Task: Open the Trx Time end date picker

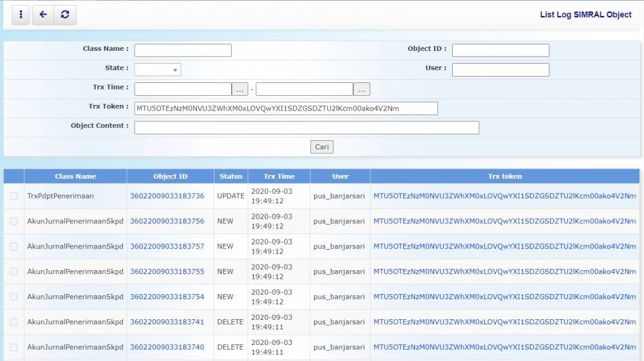Action: (x=361, y=89)
